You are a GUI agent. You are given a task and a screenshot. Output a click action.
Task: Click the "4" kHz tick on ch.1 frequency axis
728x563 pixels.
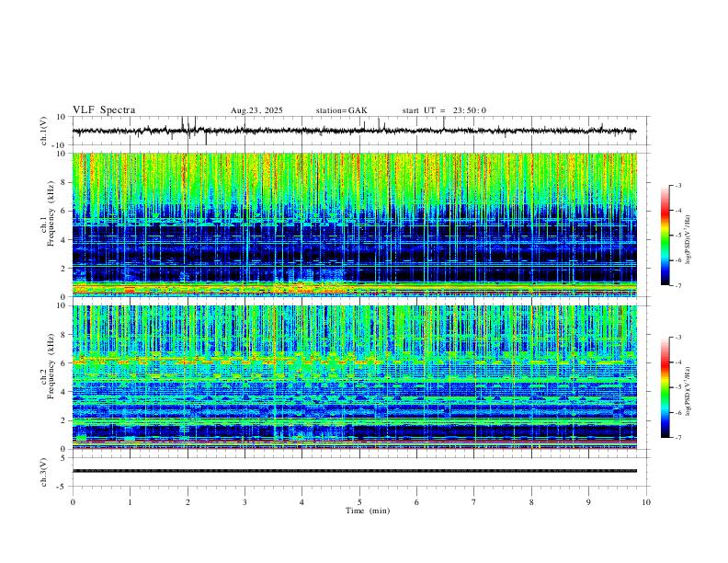64,240
